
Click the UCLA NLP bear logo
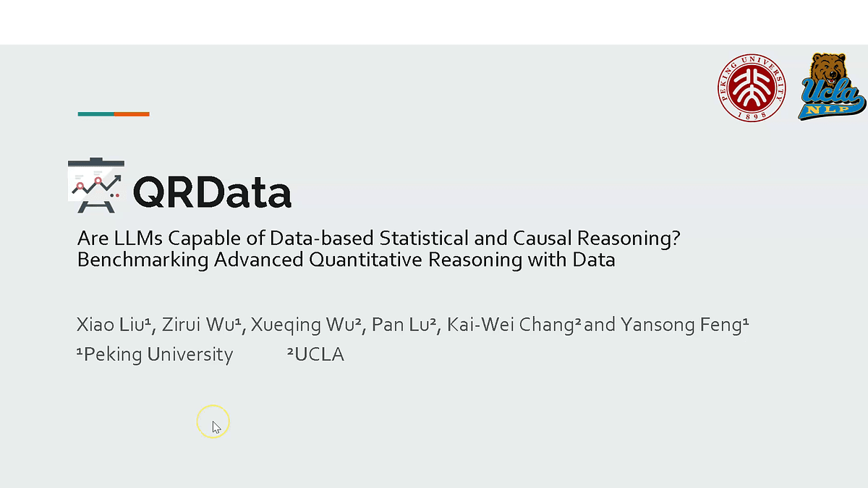(832, 86)
